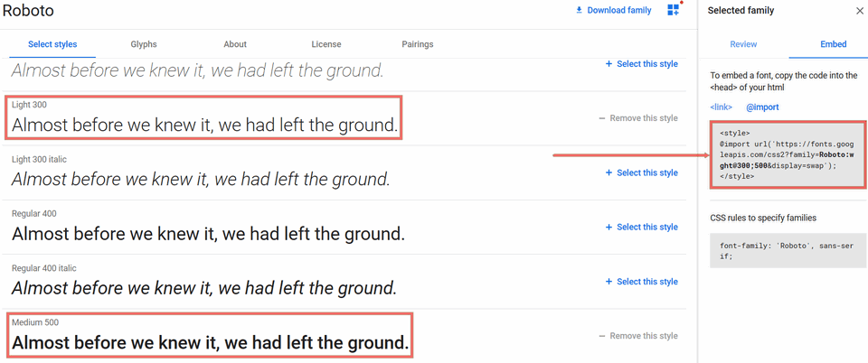Click plus icon beside Regular 400 italic
Image resolution: width=868 pixels, height=363 pixels.
[609, 282]
